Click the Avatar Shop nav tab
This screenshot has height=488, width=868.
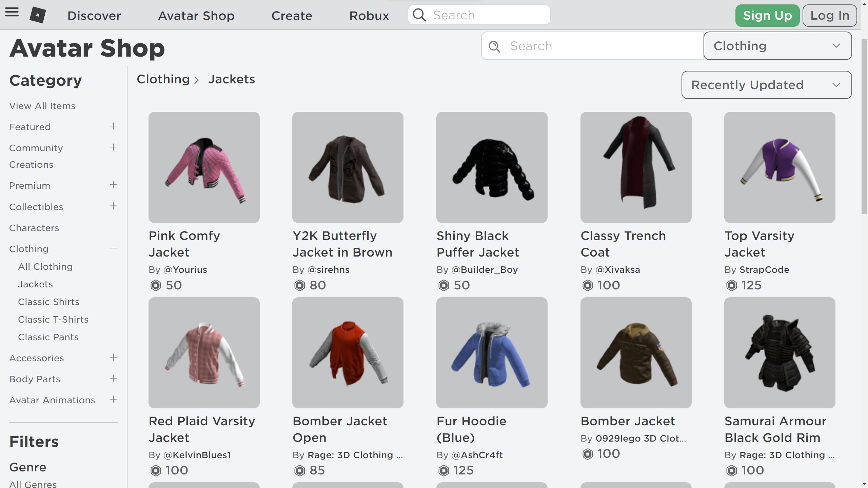pos(196,14)
